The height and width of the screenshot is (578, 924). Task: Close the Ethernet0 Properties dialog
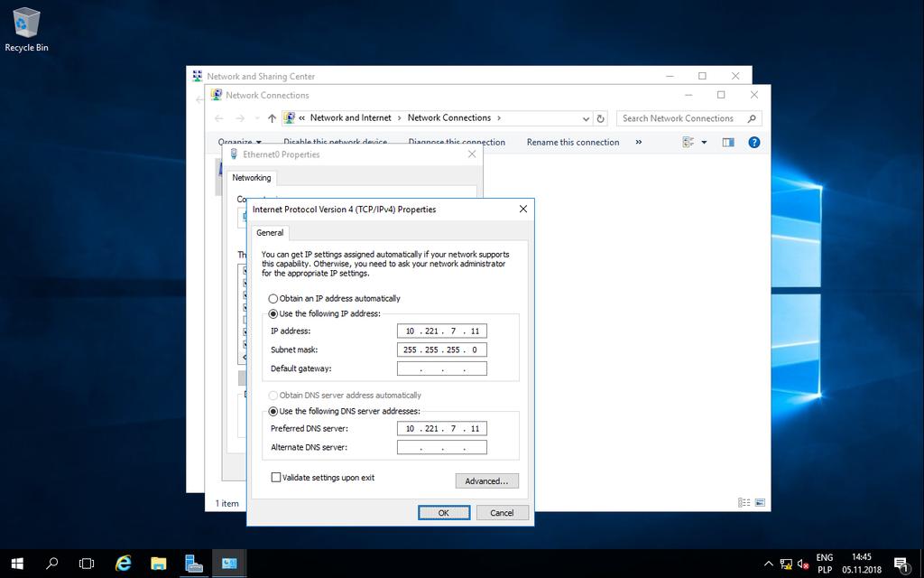coord(471,154)
